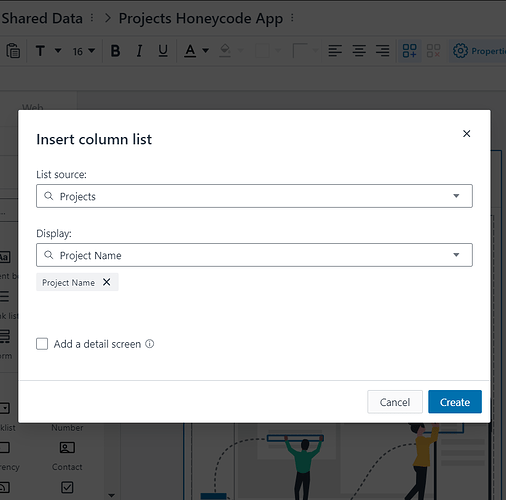This screenshot has height=500, width=506.
Task: Select the Contact object icon
Action: click(x=67, y=447)
